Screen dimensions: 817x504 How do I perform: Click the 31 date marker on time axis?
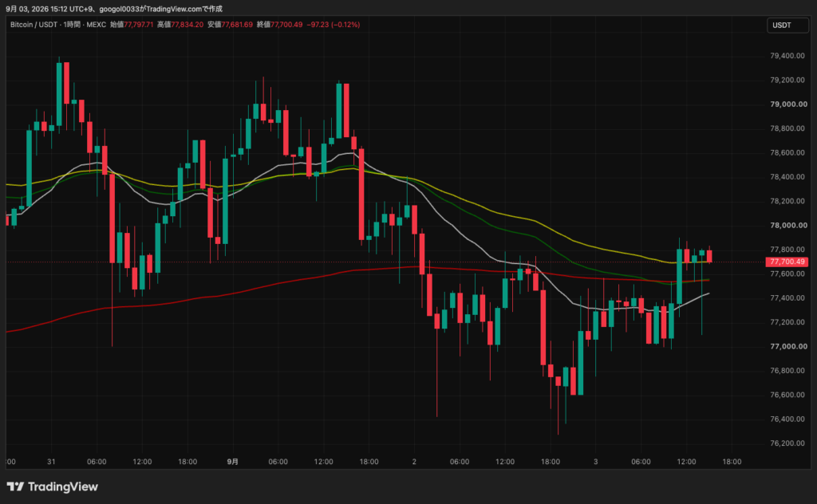tap(51, 462)
